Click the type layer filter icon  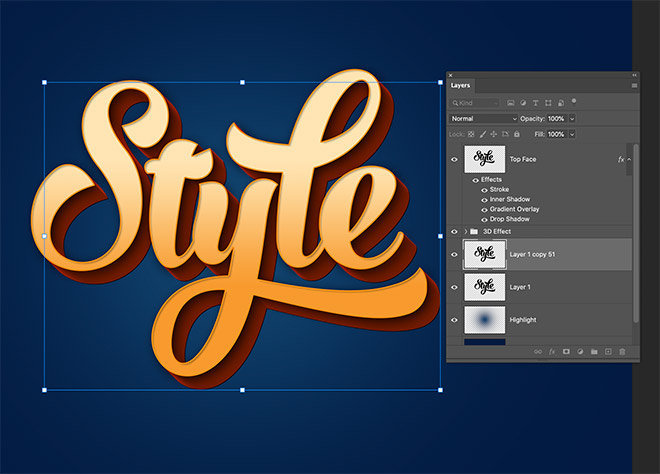coord(537,103)
